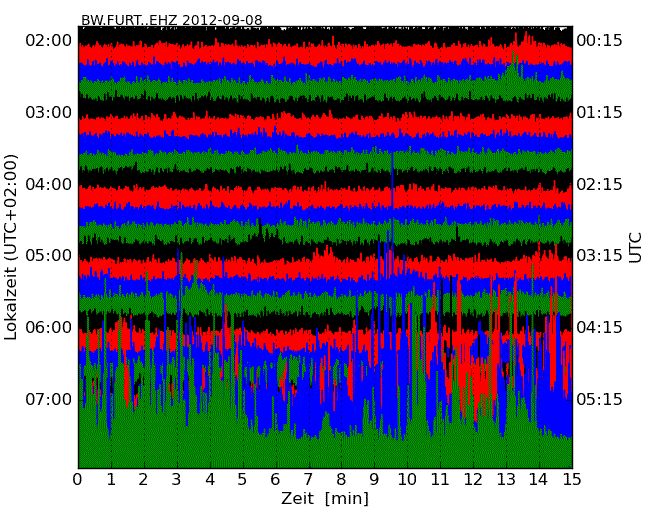Click the Lokalzeit (UTC+02:00) axis label

[11, 247]
